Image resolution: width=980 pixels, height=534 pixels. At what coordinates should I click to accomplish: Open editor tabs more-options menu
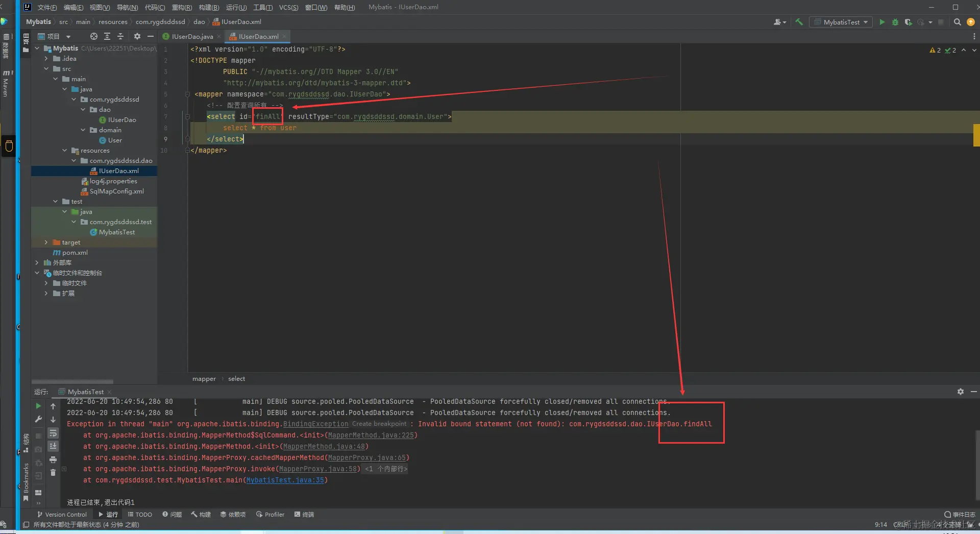click(x=974, y=36)
